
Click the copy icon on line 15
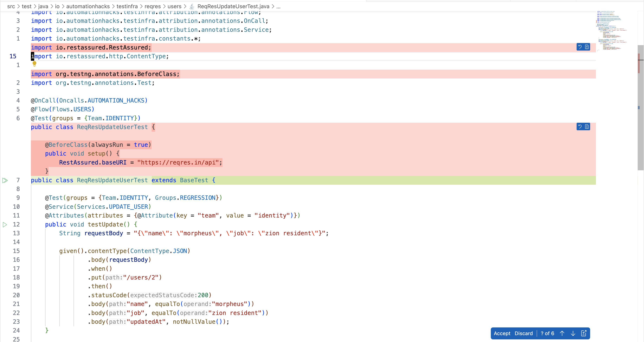pyautogui.click(x=587, y=47)
